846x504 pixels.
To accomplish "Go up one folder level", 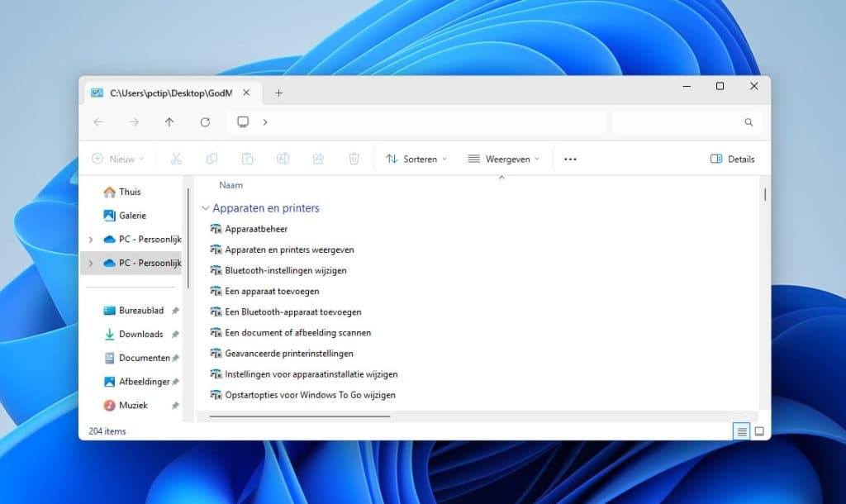I will (x=169, y=122).
